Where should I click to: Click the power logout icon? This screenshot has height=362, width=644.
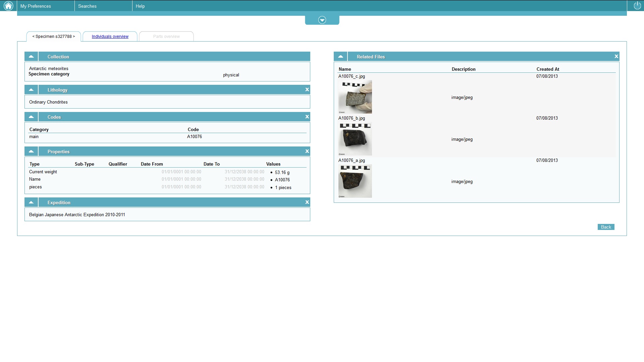click(x=637, y=6)
